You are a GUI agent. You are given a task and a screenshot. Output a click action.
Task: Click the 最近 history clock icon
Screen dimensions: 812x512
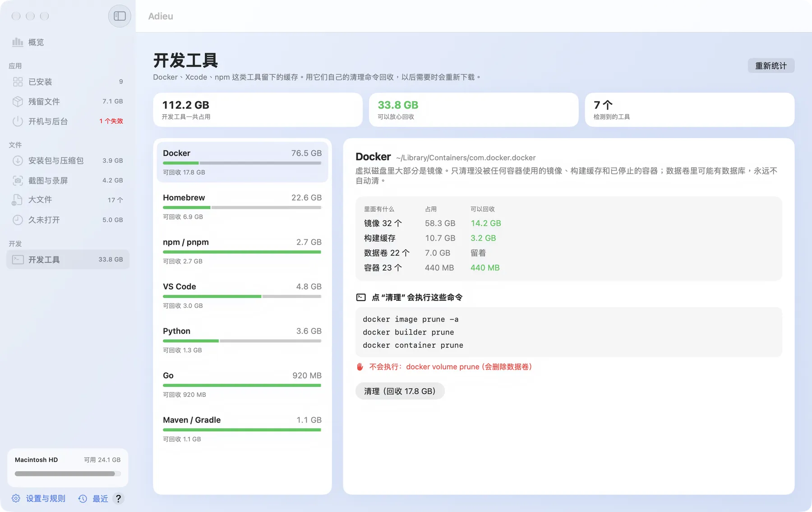(x=83, y=498)
